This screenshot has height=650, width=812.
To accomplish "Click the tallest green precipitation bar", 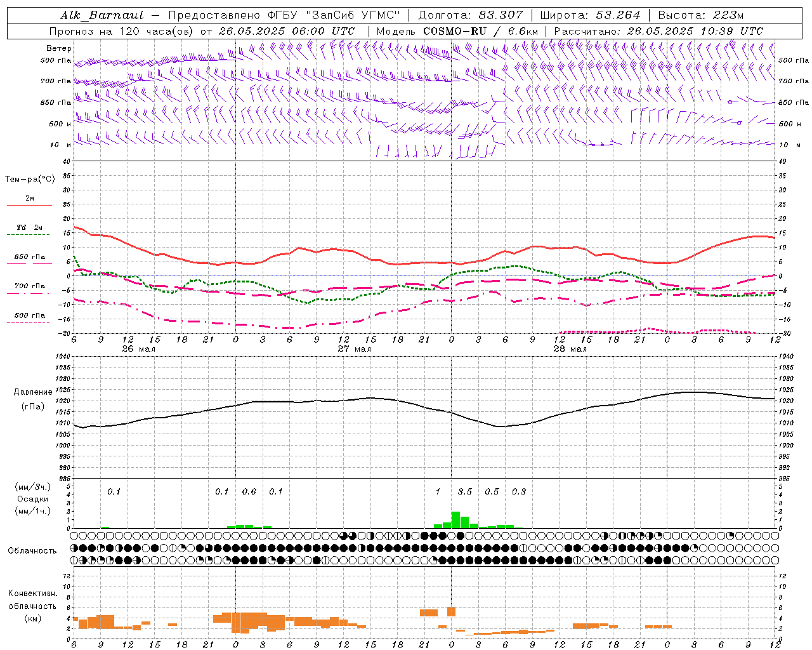I will click(455, 520).
